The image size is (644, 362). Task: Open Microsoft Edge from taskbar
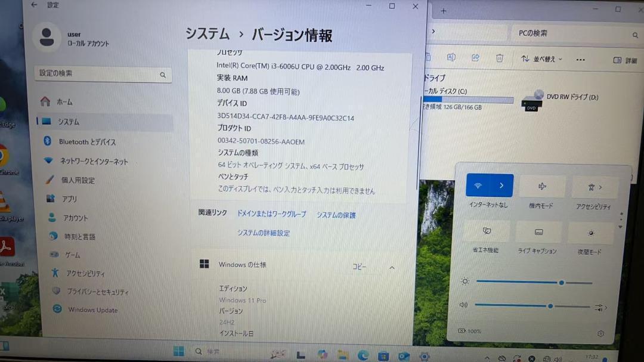click(x=363, y=355)
